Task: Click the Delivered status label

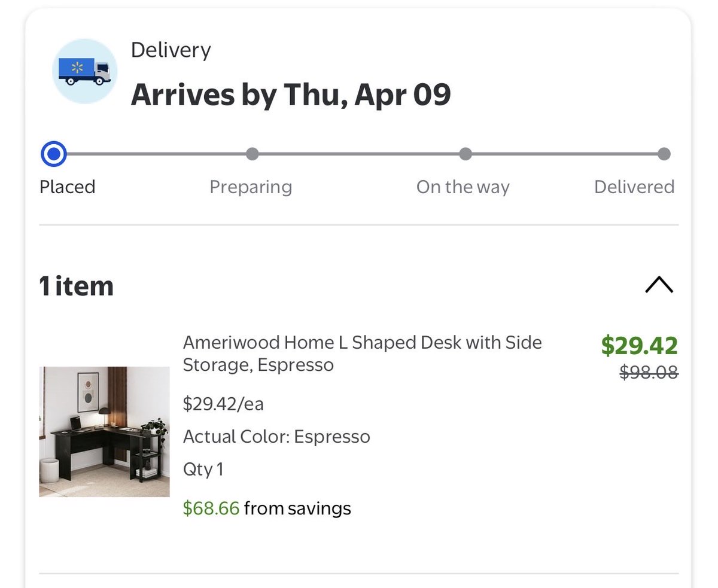Action: coord(634,187)
